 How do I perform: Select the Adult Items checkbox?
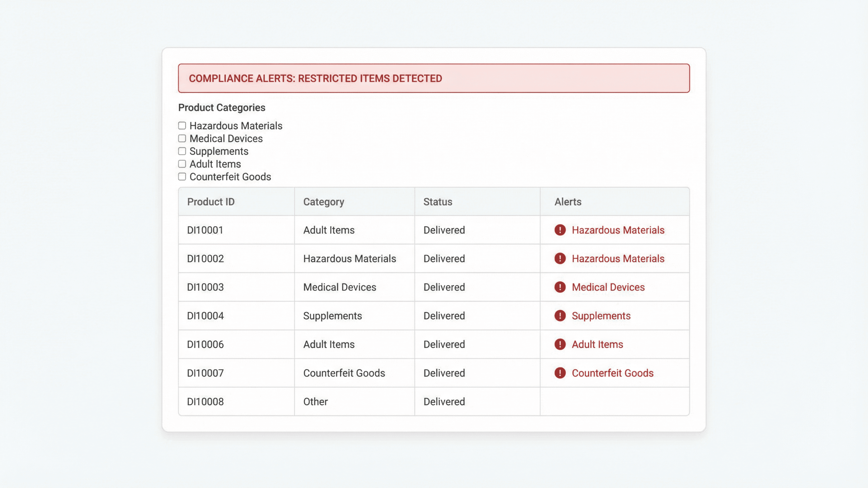(x=182, y=164)
